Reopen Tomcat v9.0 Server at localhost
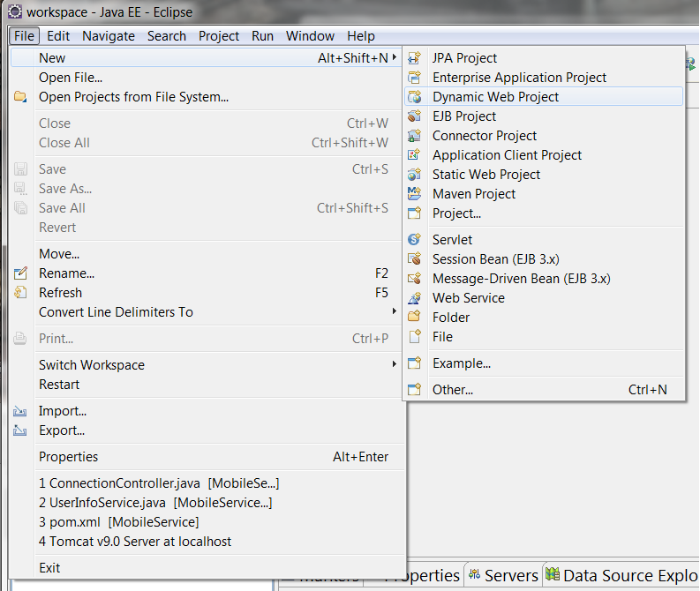The image size is (700, 591). (207, 542)
